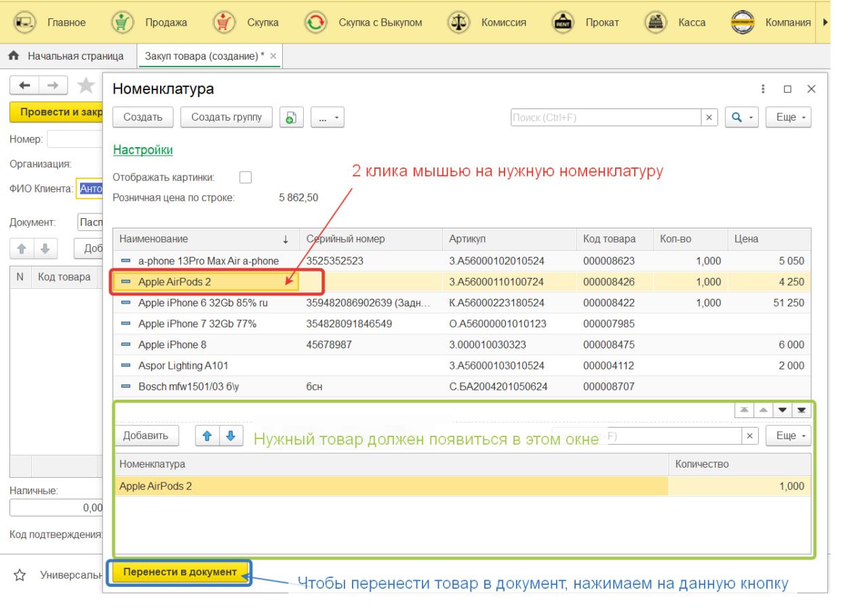Select row Apple AirPods 2 in list
The width and height of the screenshot is (868, 616).
[462, 282]
